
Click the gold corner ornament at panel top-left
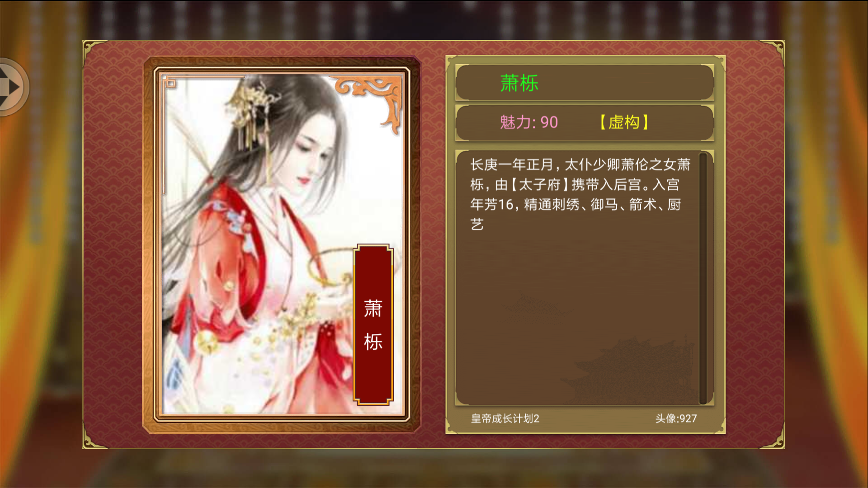94,51
